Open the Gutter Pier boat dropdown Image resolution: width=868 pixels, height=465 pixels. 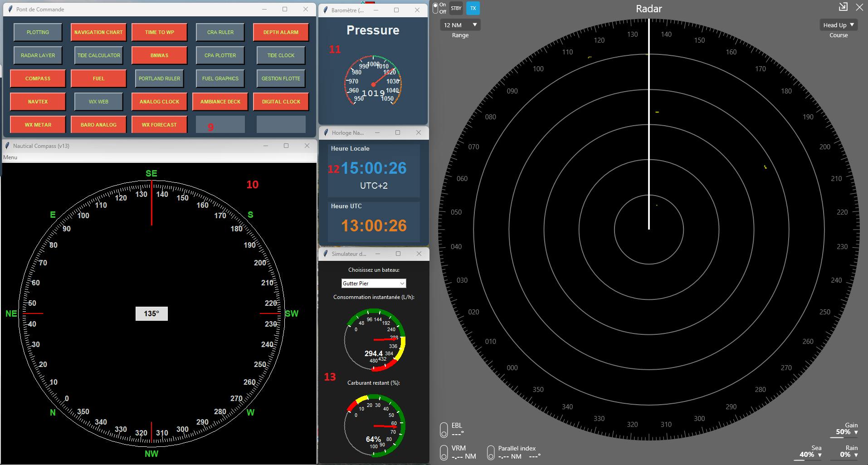click(x=374, y=283)
